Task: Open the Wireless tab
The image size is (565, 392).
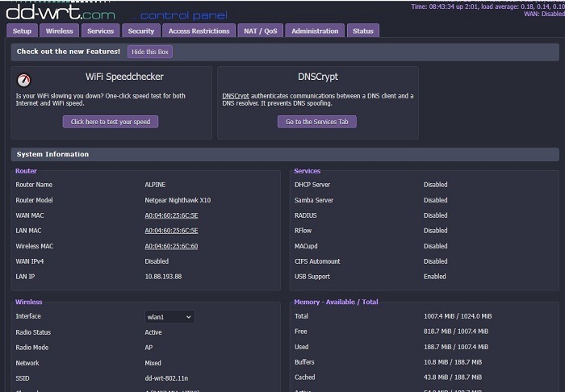Action: [x=60, y=31]
